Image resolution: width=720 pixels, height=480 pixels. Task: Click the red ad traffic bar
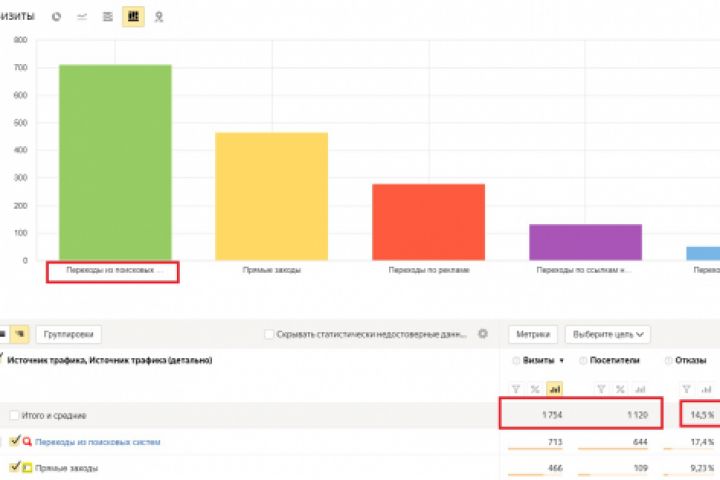click(x=428, y=222)
